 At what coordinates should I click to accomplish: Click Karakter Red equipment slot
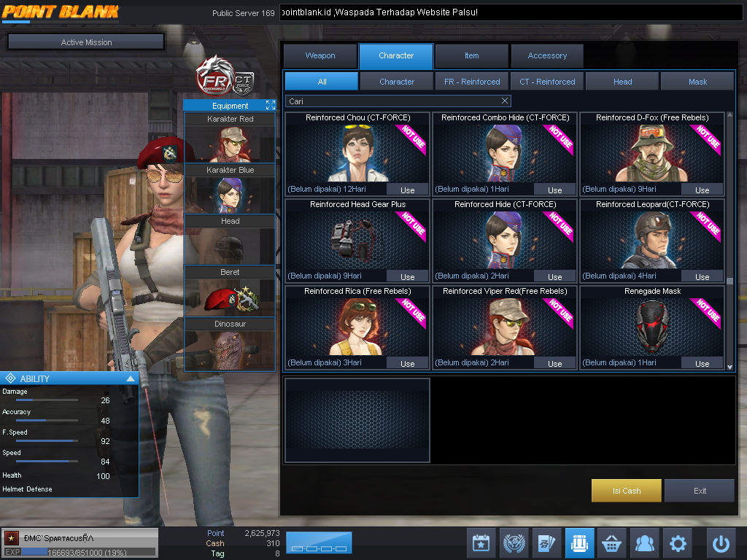pyautogui.click(x=230, y=138)
